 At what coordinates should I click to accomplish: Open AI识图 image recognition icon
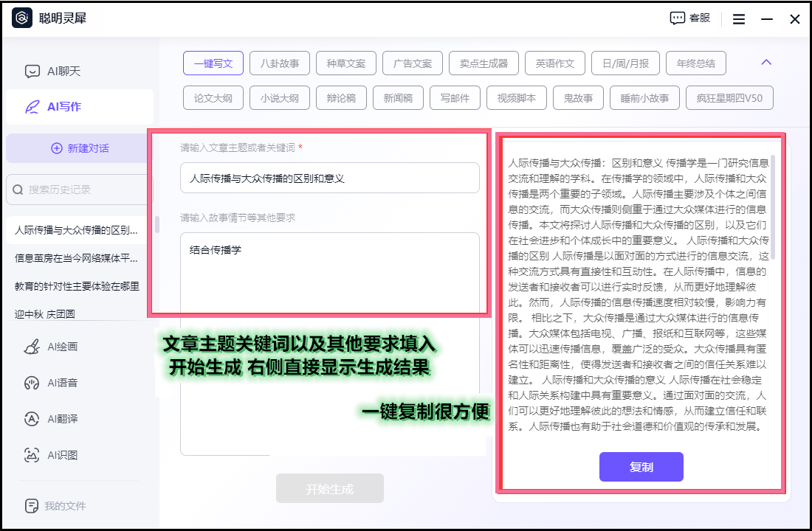click(32, 455)
